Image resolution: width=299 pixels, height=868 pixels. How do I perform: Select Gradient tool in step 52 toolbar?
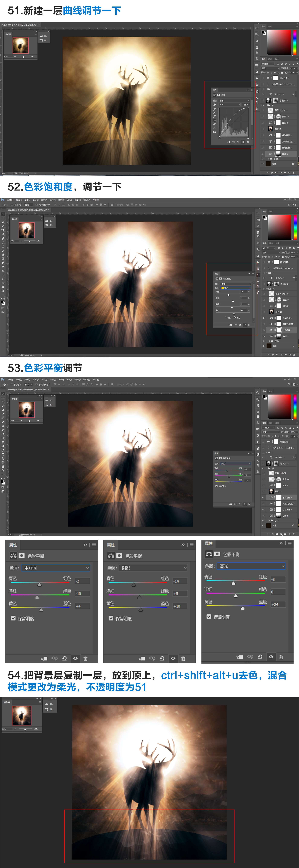click(3, 258)
